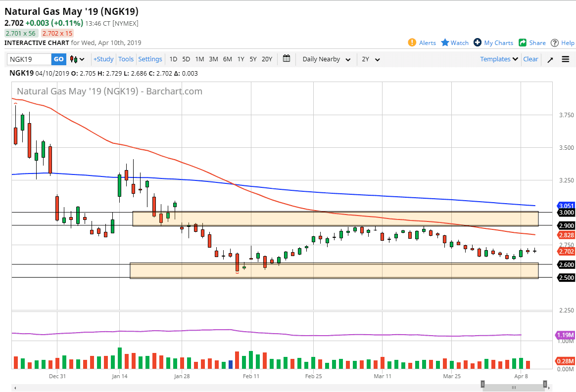Image resolution: width=576 pixels, height=392 pixels.
Task: Click the 2.828 red moving average label
Action: click(x=566, y=235)
